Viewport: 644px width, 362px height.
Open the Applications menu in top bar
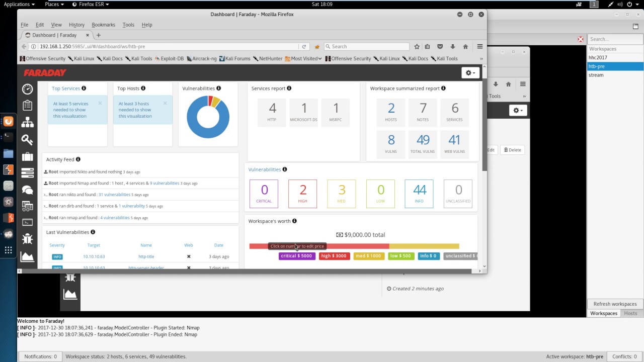19,4
